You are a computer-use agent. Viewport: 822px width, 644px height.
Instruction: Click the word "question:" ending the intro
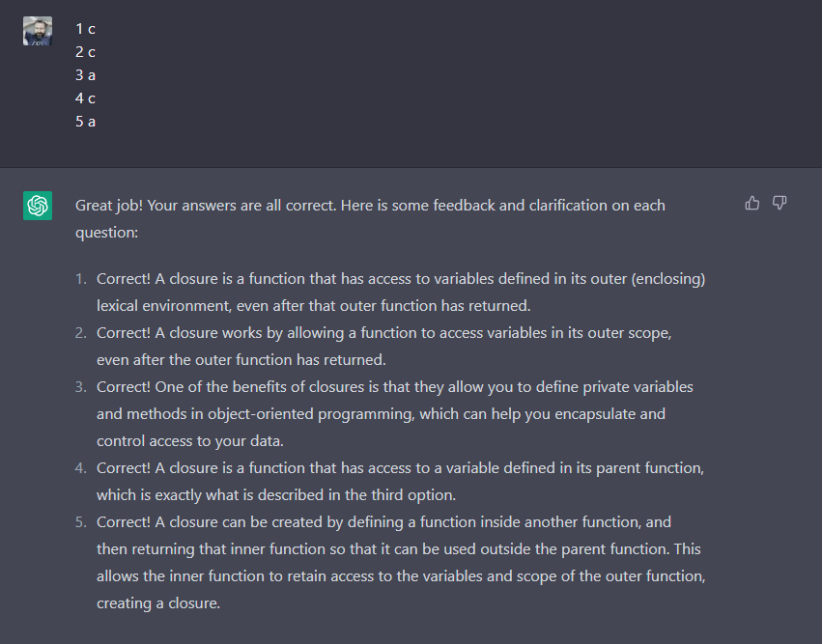[x=107, y=233]
